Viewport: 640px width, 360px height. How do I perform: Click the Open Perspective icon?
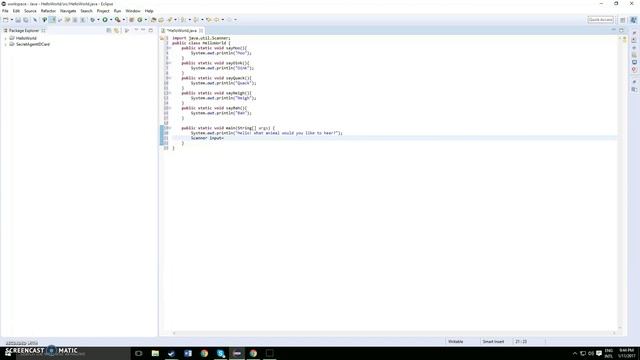622,20
